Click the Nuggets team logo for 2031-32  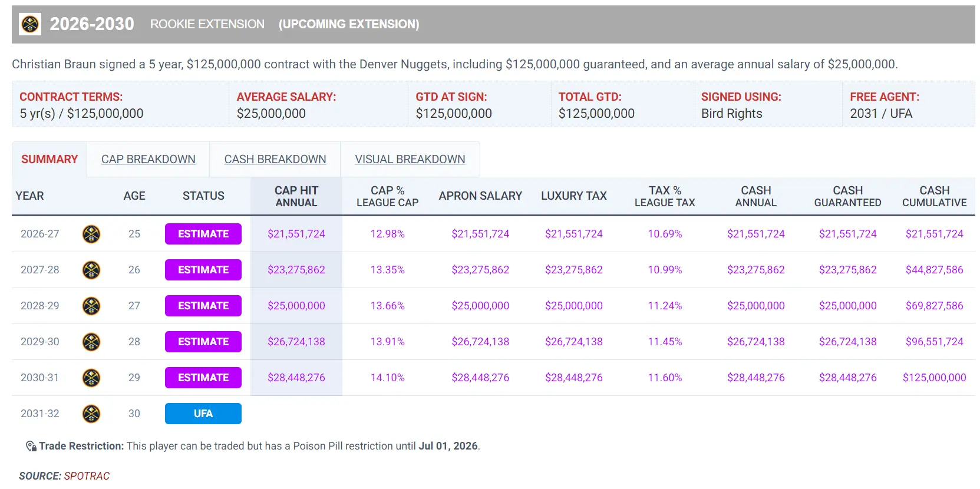coord(91,414)
